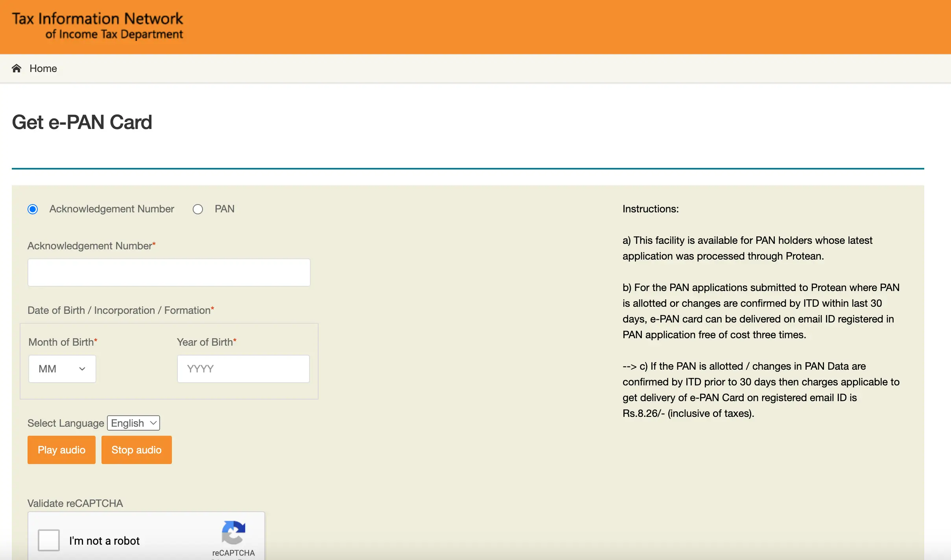Click the I'm not a robot text
The width and height of the screenshot is (951, 560).
tap(104, 541)
